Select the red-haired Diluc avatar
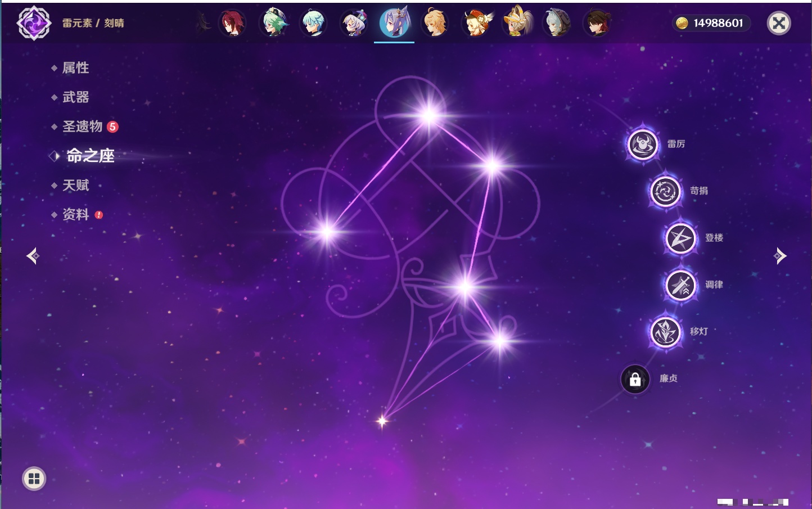 pos(232,24)
